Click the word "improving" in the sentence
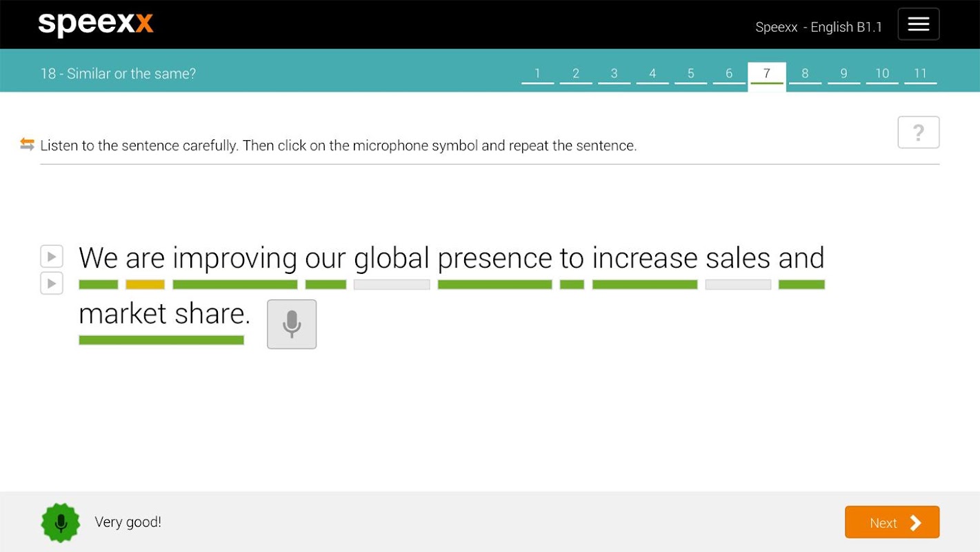Screen dimensions: 980x552 [x=234, y=259]
